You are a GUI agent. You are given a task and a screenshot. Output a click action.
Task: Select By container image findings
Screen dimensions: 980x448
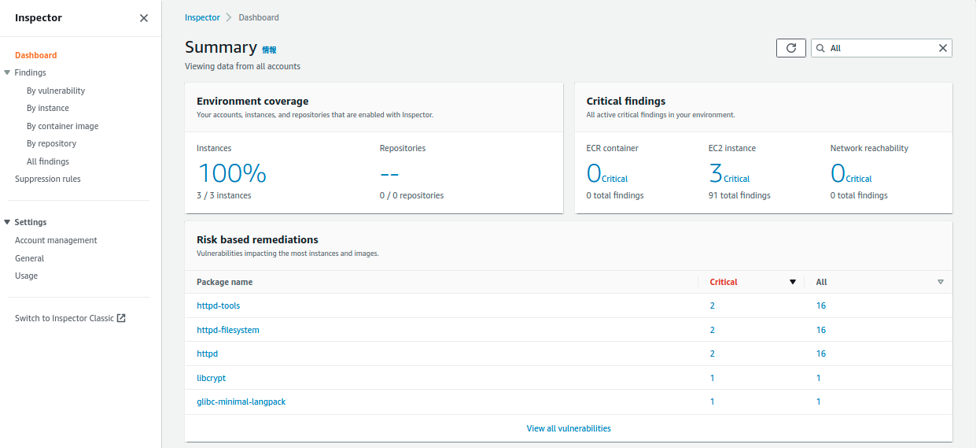(62, 126)
